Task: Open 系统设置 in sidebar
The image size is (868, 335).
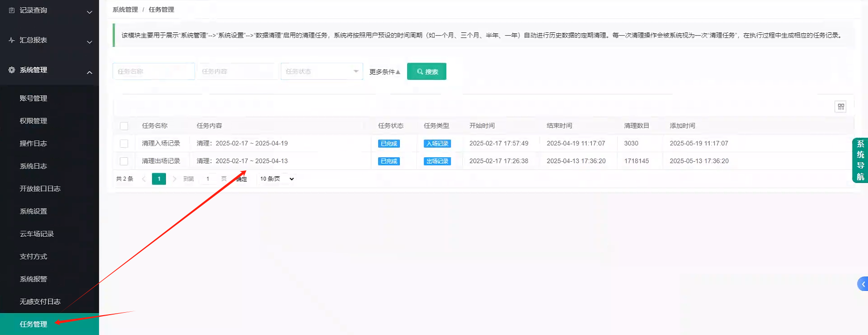Action: coord(33,212)
